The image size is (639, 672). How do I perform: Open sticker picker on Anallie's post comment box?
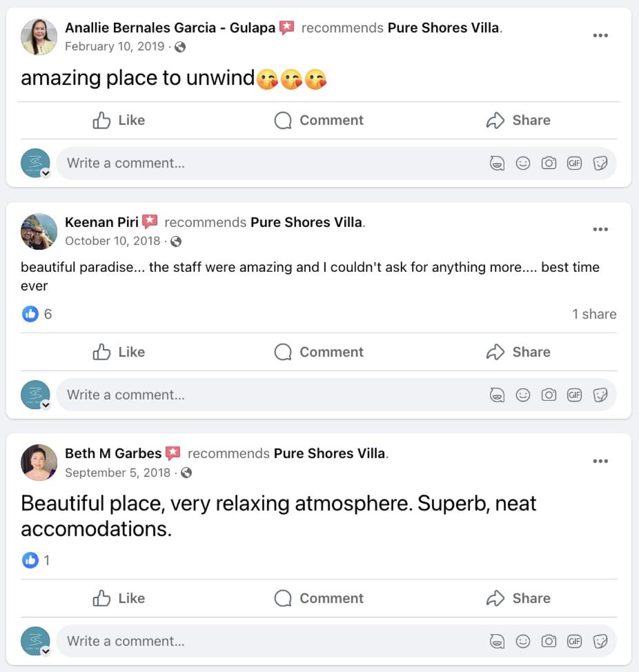600,164
